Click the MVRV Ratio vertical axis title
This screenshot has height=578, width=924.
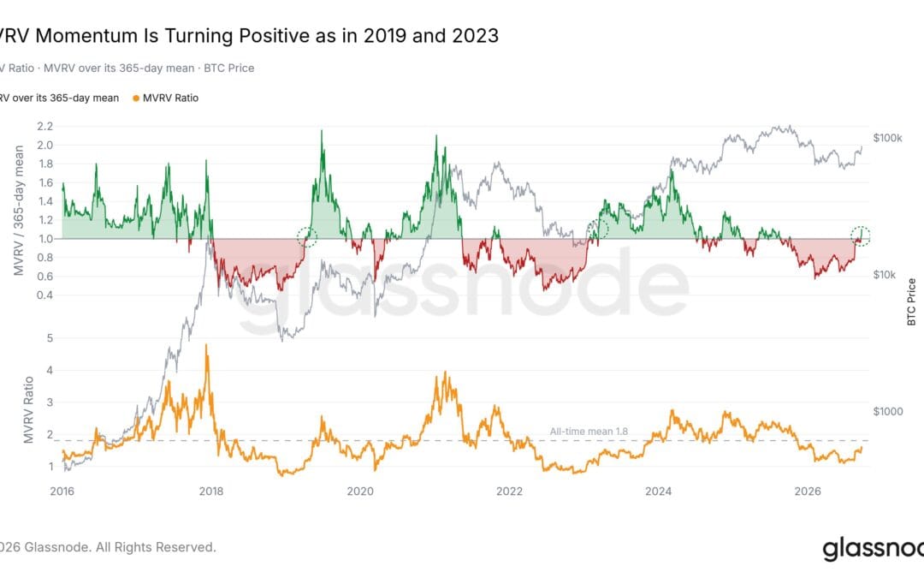tap(28, 410)
